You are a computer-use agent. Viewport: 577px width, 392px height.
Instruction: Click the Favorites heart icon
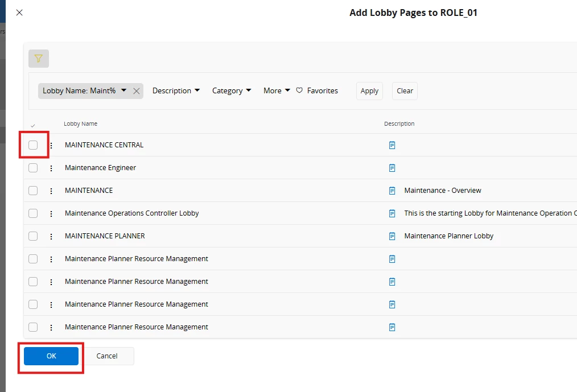(300, 90)
